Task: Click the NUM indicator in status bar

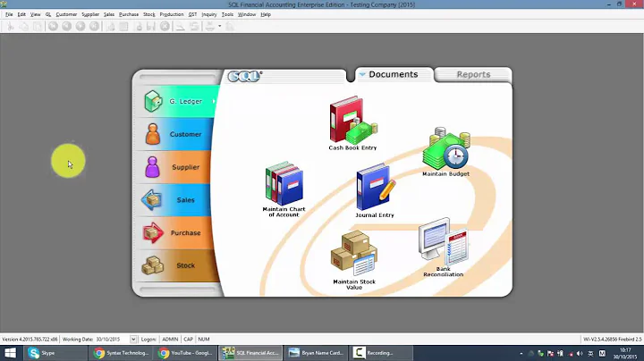Action: [x=204, y=340]
